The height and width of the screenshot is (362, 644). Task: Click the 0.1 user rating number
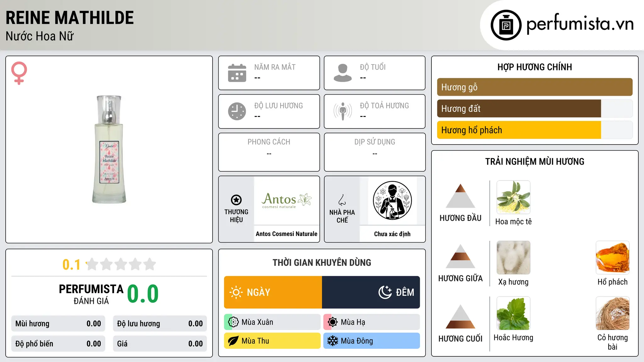tap(71, 265)
